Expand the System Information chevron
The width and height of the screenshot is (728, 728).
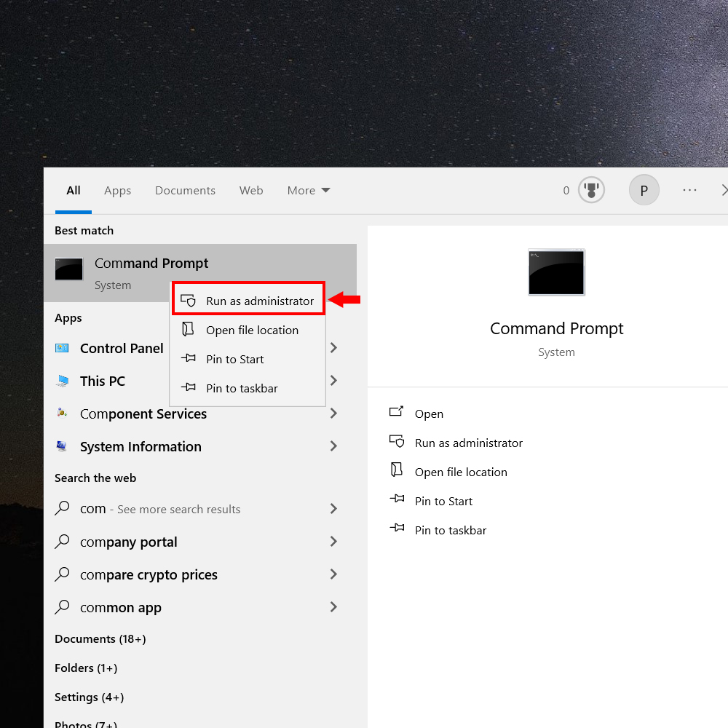(x=333, y=446)
